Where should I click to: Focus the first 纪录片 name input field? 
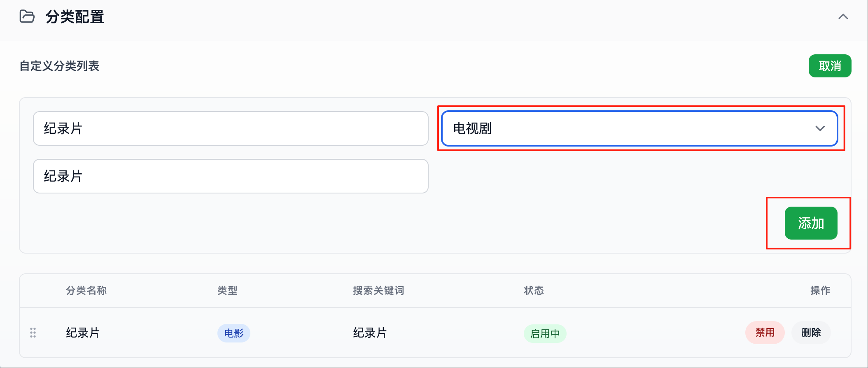[x=231, y=128]
